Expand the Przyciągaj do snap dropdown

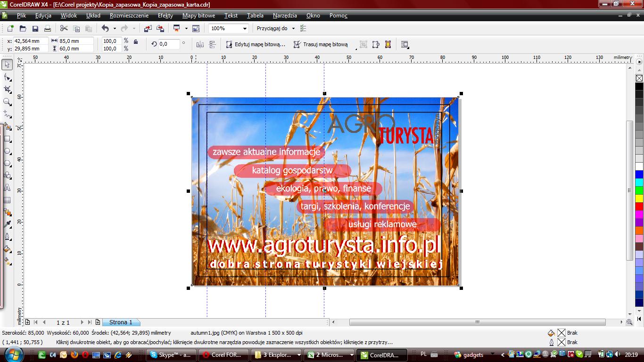coord(293,28)
